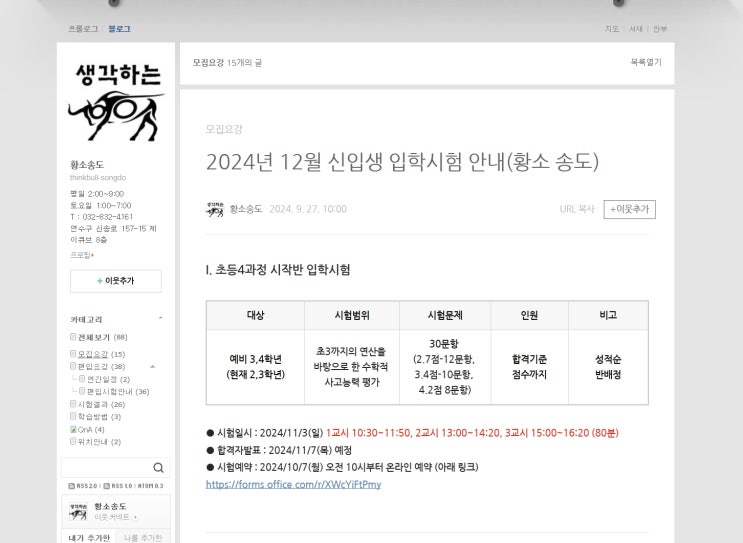Open the 편입요강 (38) category

[x=101, y=366]
